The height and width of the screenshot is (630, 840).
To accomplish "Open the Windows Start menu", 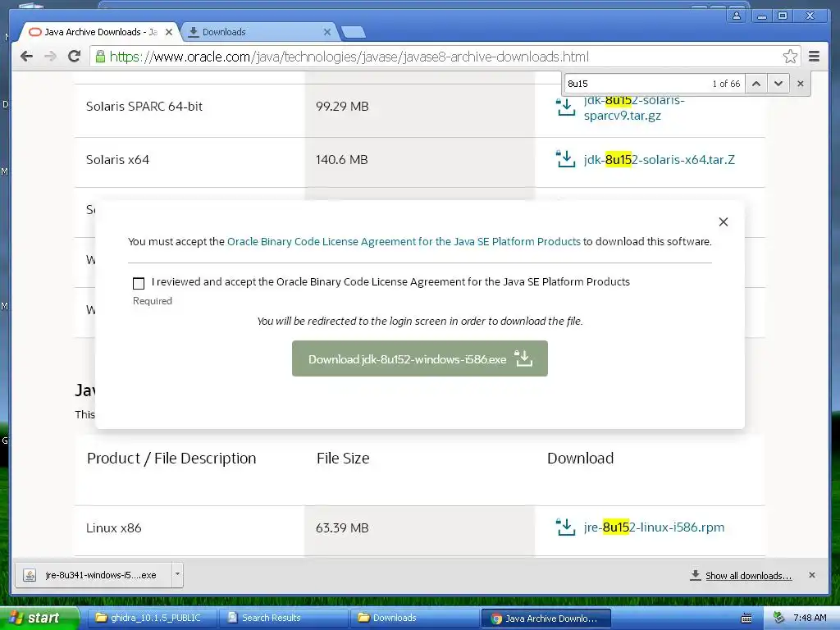I will 39,618.
